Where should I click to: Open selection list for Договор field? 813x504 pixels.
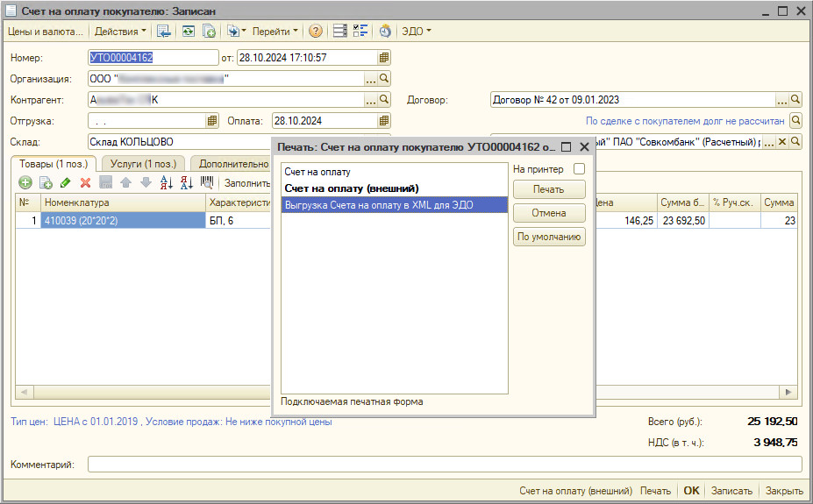[x=782, y=99]
